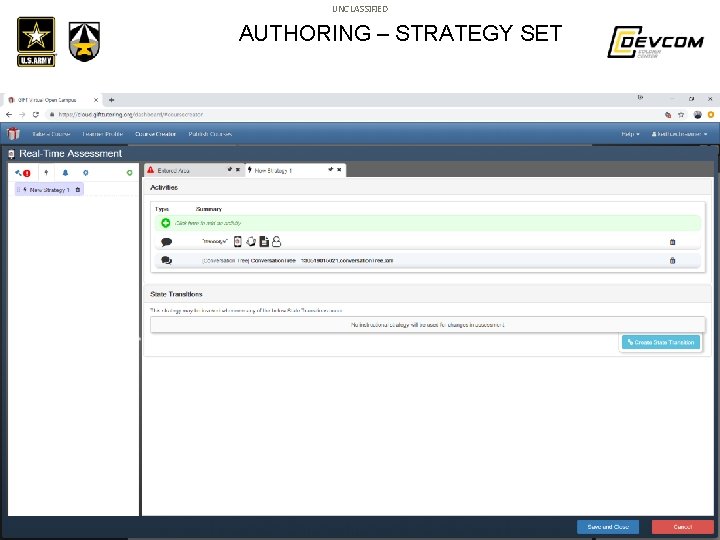
Task: Open the state transitions bell icon panel
Action: (65, 173)
